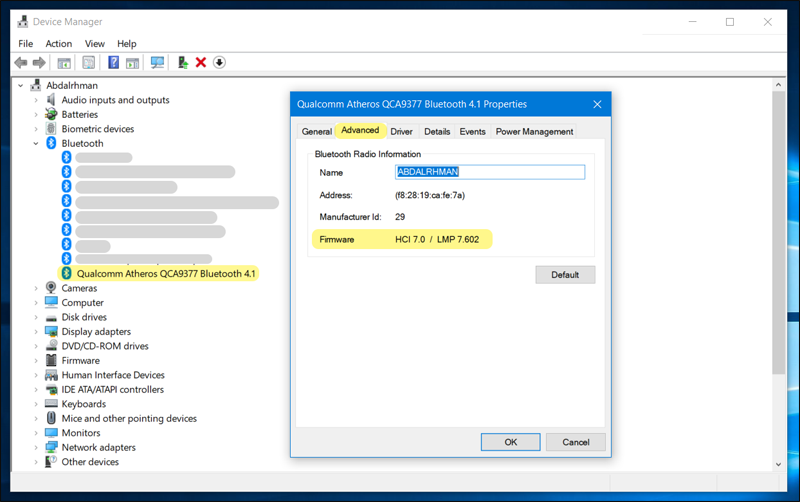The width and height of the screenshot is (800, 502).
Task: Select the Cameras category icon
Action: 51,288
